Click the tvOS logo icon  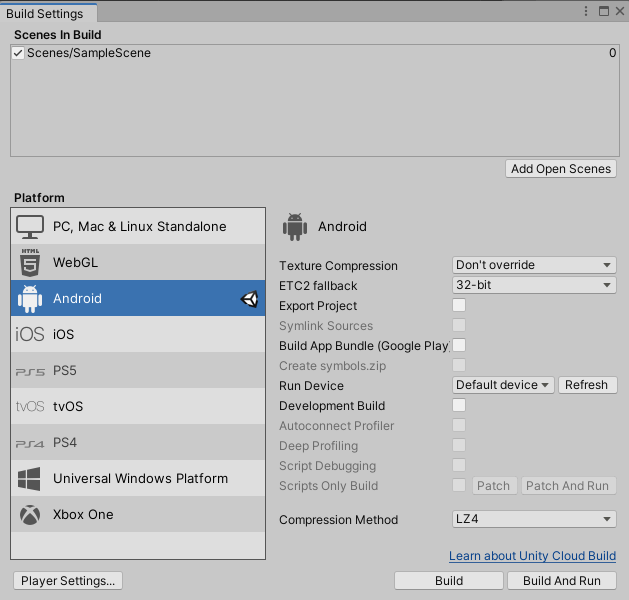click(x=30, y=406)
